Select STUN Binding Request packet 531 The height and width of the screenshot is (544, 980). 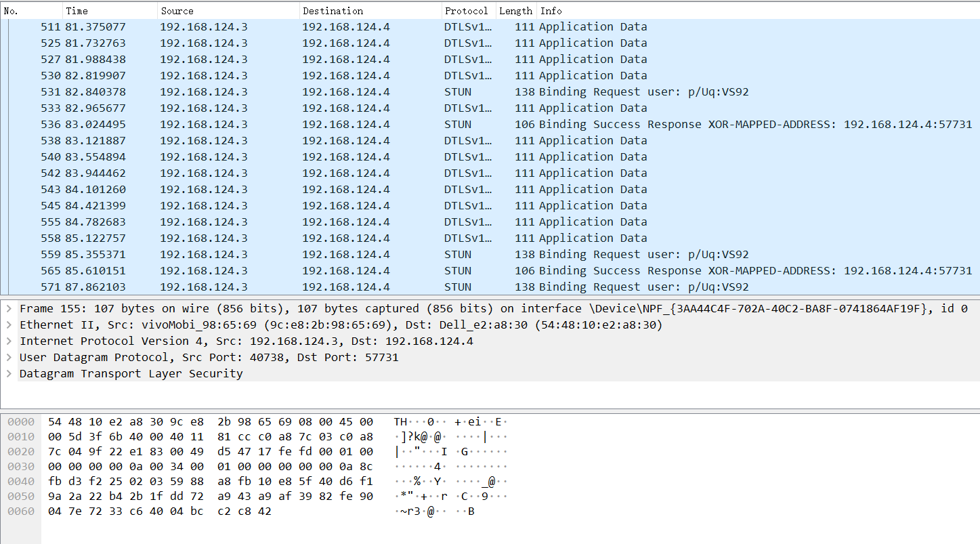339,92
